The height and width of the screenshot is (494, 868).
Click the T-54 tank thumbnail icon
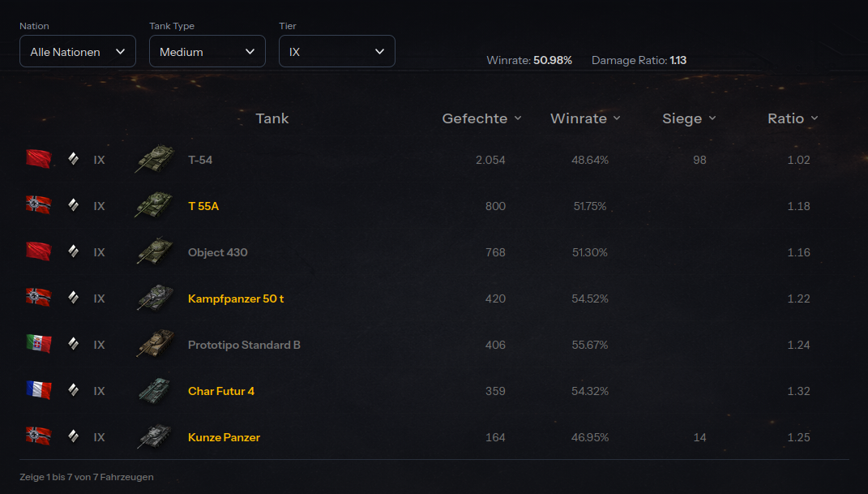click(x=154, y=160)
